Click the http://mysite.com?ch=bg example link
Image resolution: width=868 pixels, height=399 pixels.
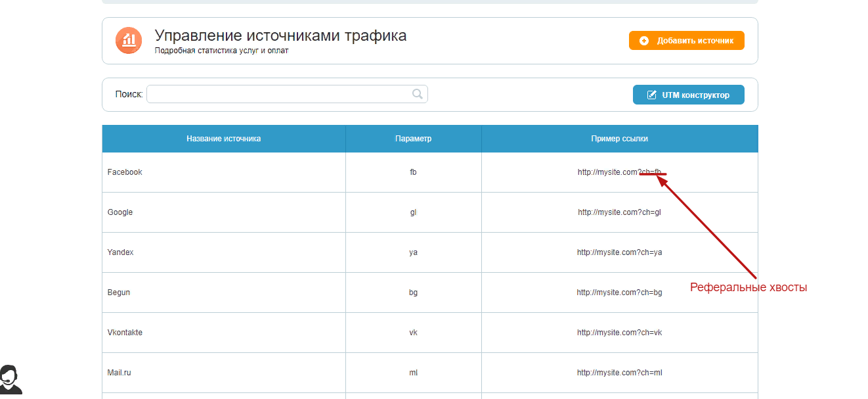click(620, 293)
